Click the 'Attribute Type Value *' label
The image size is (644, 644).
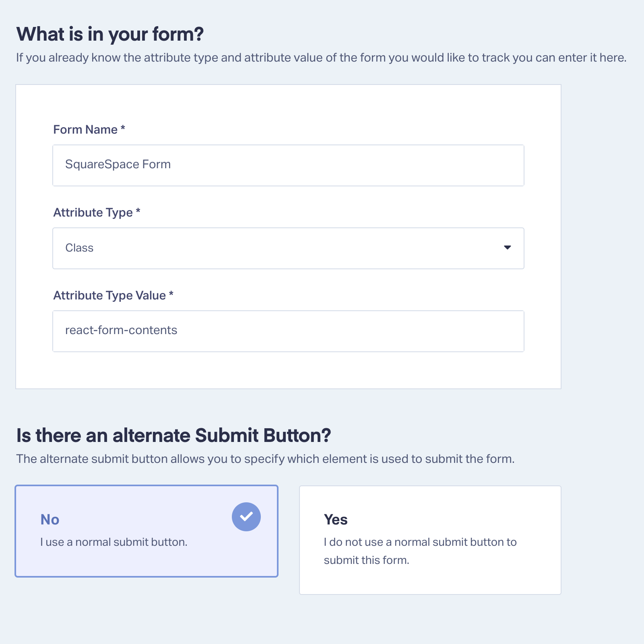pos(114,295)
